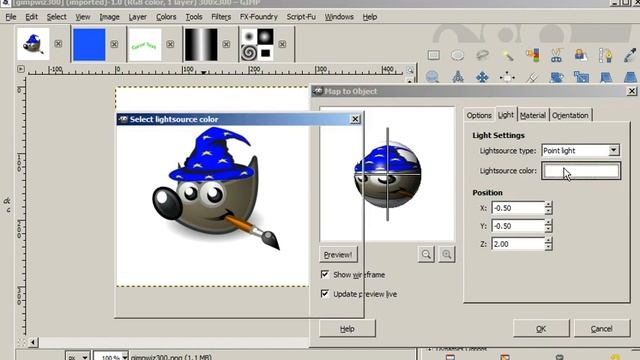Select the Zoom tool in toolbox
The width and height of the screenshot is (640, 360).
(x=433, y=77)
